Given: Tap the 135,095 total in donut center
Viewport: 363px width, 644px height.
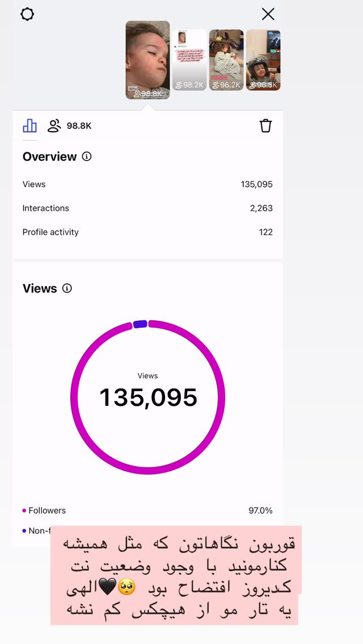Looking at the screenshot, I should pos(148,397).
